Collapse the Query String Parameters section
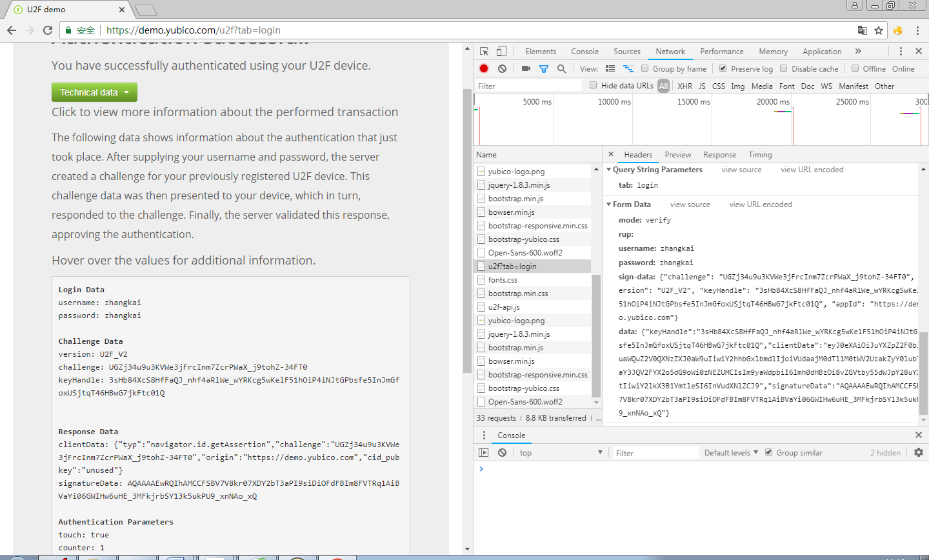The image size is (929, 560). click(608, 170)
